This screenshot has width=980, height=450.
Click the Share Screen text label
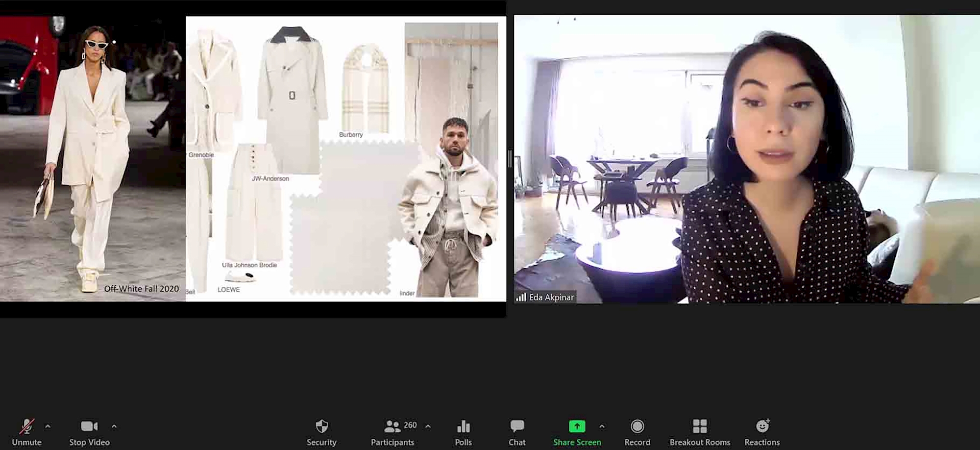coord(577,442)
